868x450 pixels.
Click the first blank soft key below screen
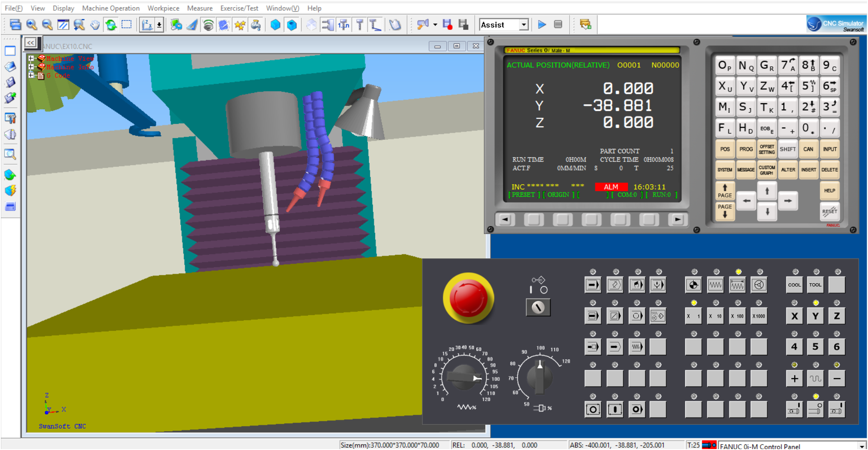click(534, 220)
